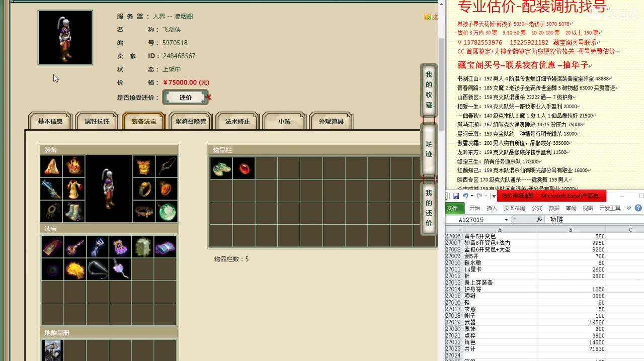Open the Excel 视图 ribbon tab

pyautogui.click(x=588, y=208)
